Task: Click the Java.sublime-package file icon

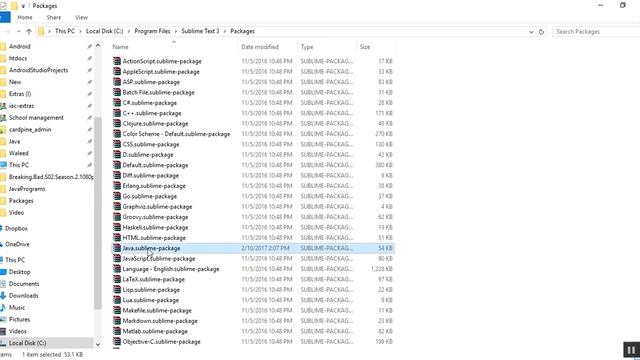Action: click(117, 248)
